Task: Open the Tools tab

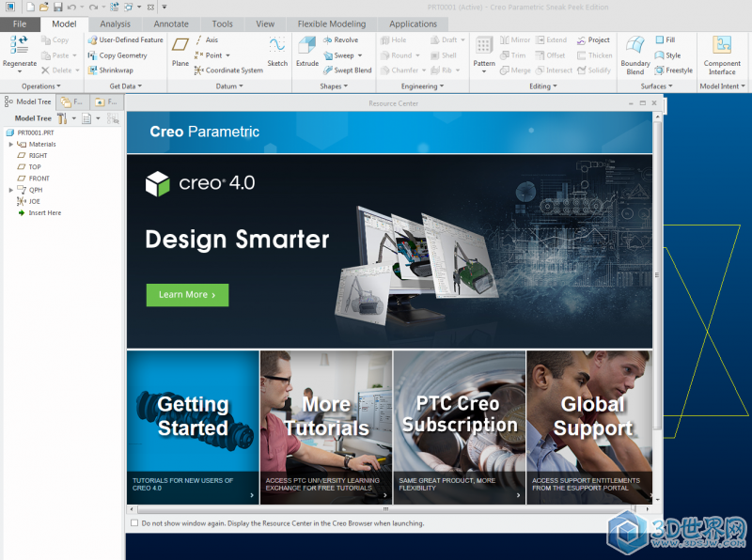Action: tap(222, 24)
